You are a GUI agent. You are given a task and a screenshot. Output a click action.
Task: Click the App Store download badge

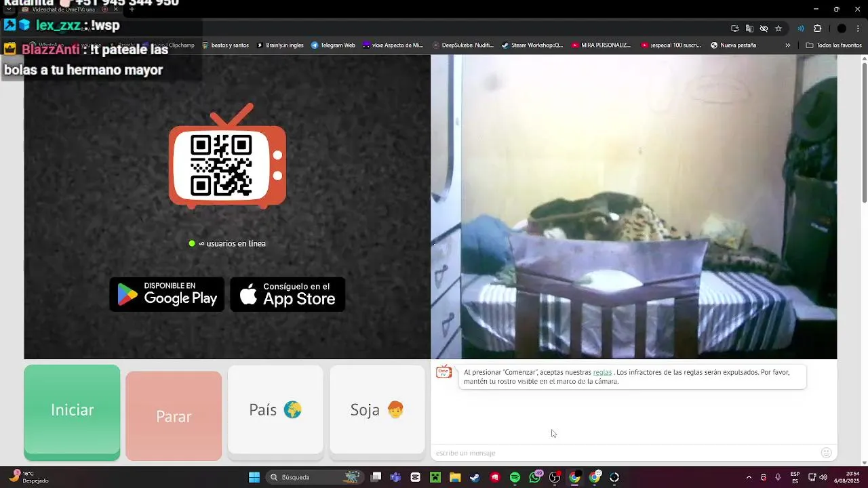288,294
